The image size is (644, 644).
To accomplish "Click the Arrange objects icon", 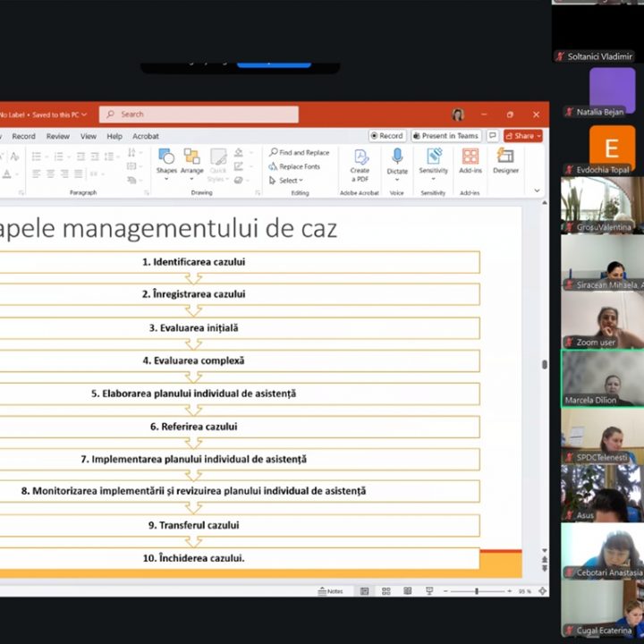I will click(x=191, y=161).
